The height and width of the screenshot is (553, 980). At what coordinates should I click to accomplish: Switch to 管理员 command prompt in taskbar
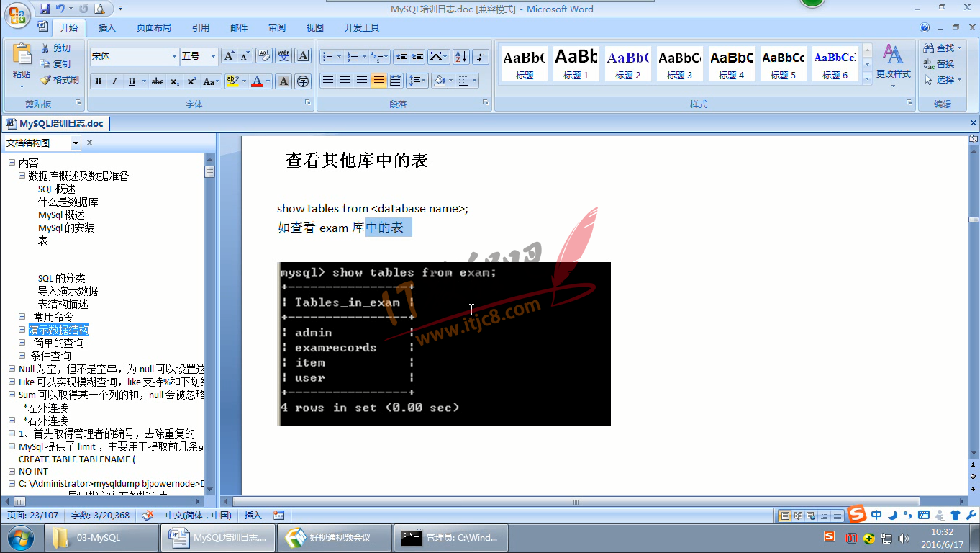point(450,538)
